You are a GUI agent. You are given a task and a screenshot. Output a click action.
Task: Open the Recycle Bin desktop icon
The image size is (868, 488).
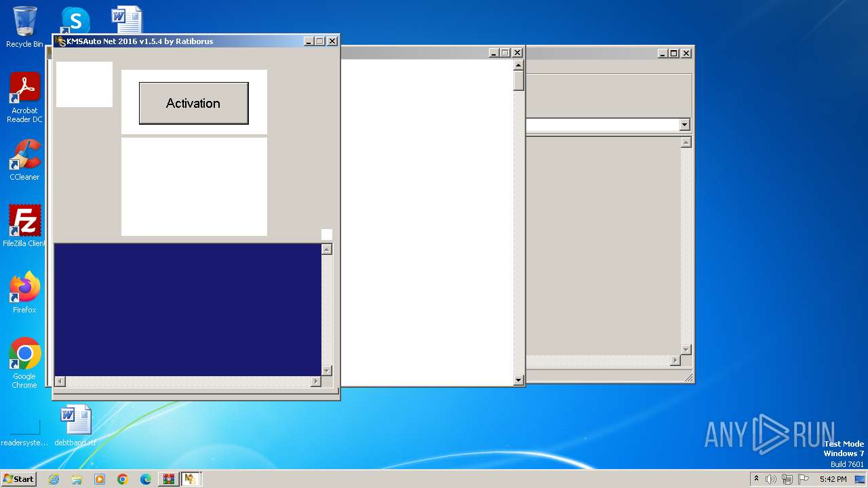pos(24,27)
